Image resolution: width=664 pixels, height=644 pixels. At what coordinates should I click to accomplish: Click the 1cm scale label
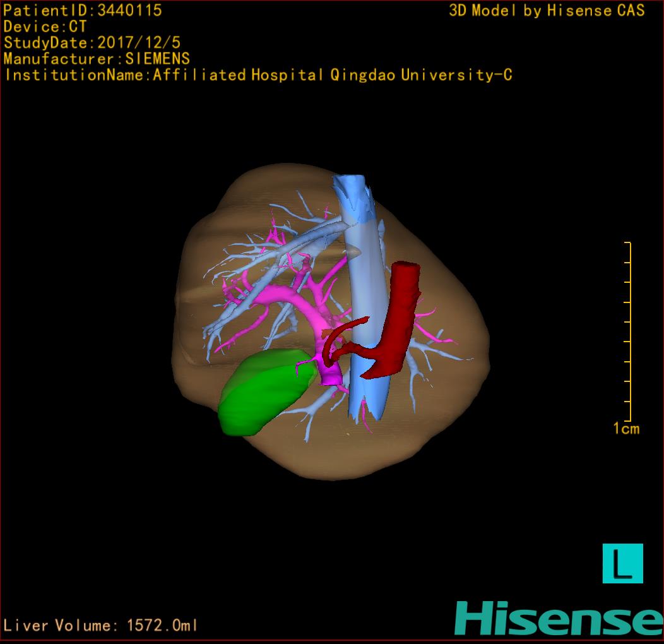[625, 429]
